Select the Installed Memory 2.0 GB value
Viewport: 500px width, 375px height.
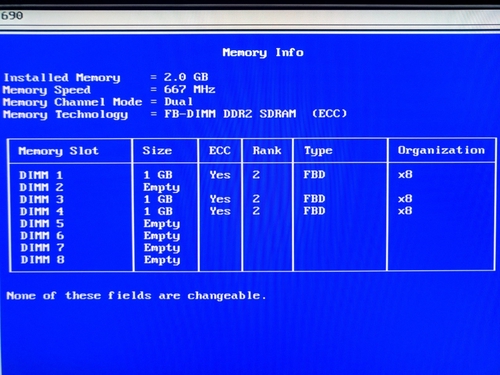(x=186, y=77)
